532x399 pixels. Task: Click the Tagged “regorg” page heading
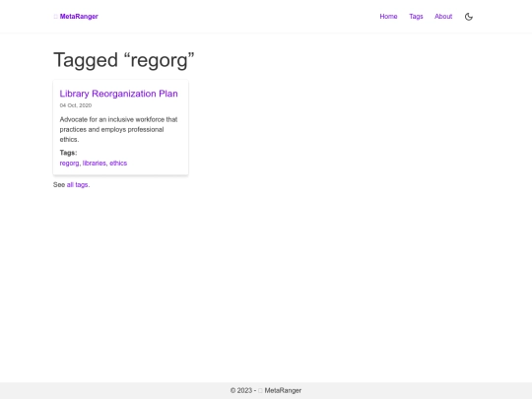(x=124, y=60)
